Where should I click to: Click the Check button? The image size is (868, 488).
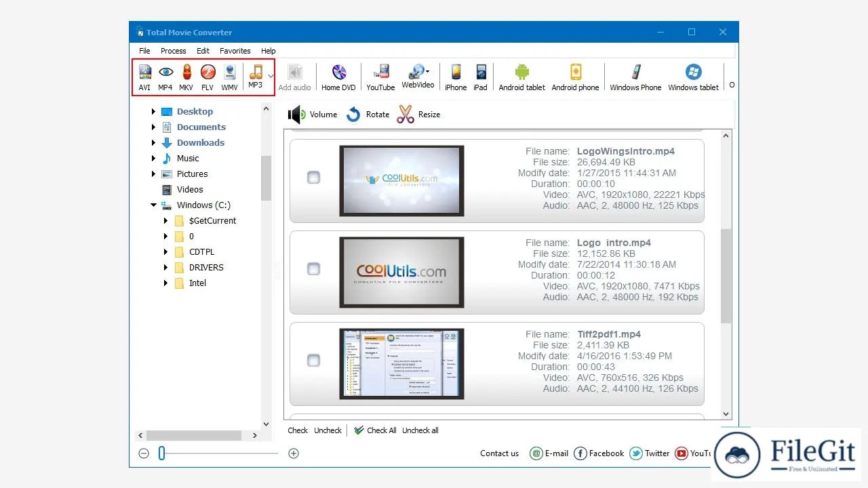pos(298,430)
